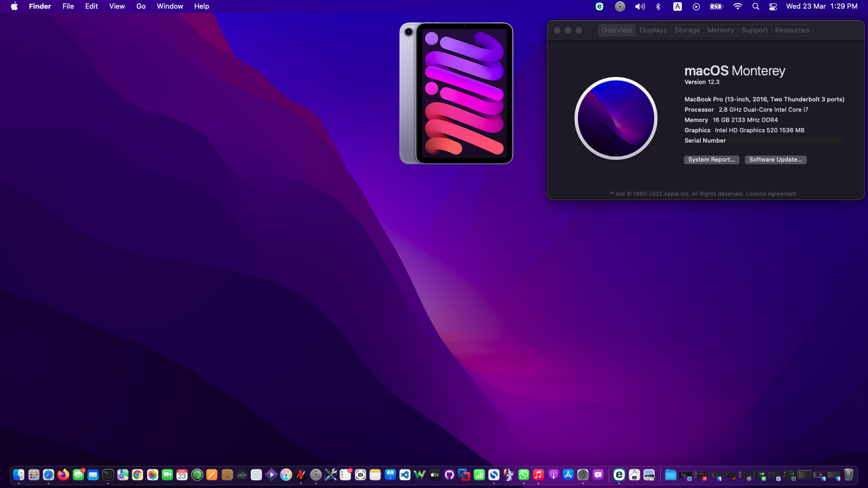The height and width of the screenshot is (488, 868).
Task: Open Numbers from the Dock
Action: 479,475
